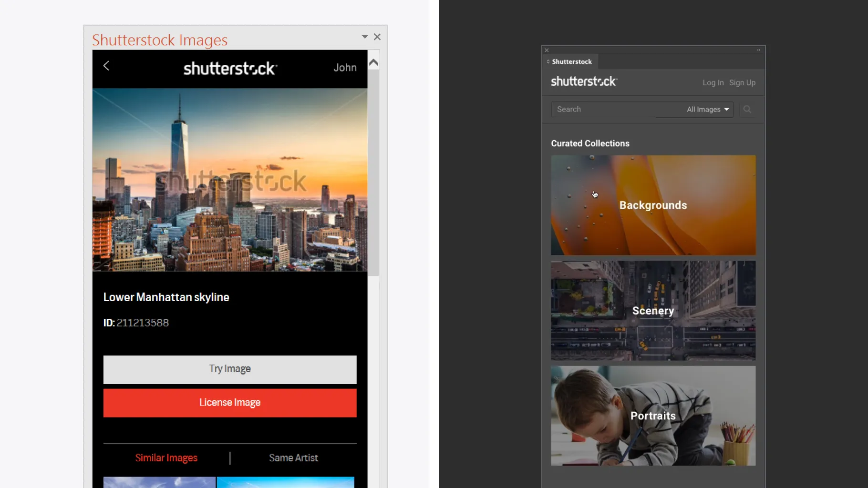Screen dimensions: 868x488
Task: Click the Curated Collections heading
Action: [590, 143]
